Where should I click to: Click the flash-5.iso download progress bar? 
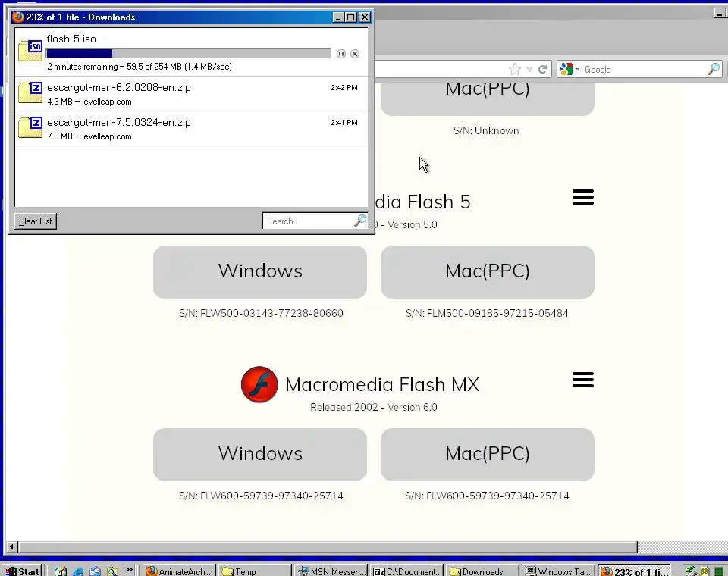[188, 53]
